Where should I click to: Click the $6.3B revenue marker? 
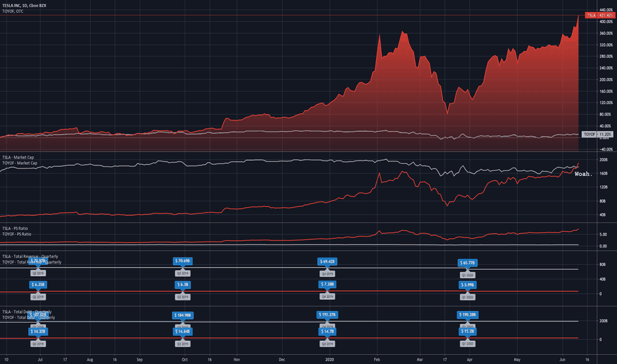(x=183, y=284)
